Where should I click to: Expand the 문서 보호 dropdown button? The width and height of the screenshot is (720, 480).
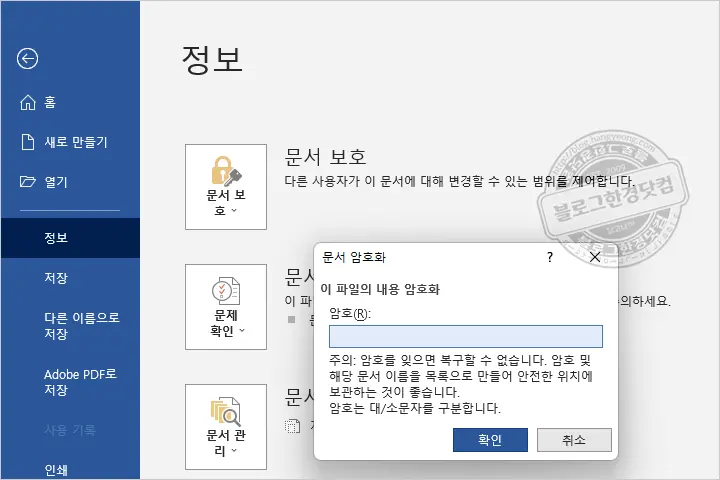pos(226,187)
